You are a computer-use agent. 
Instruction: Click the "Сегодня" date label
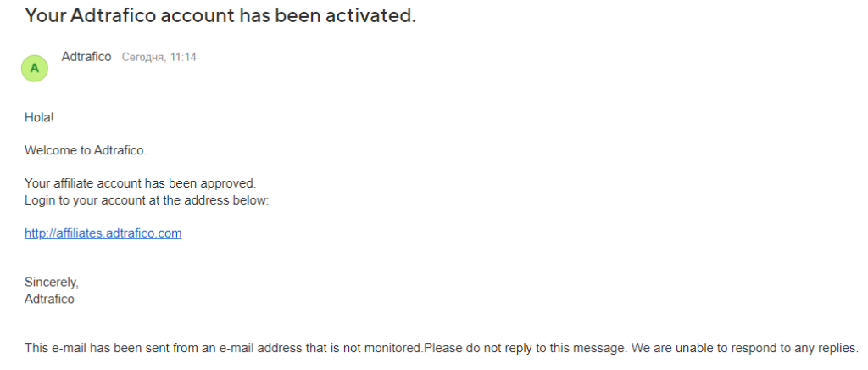pyautogui.click(x=142, y=57)
